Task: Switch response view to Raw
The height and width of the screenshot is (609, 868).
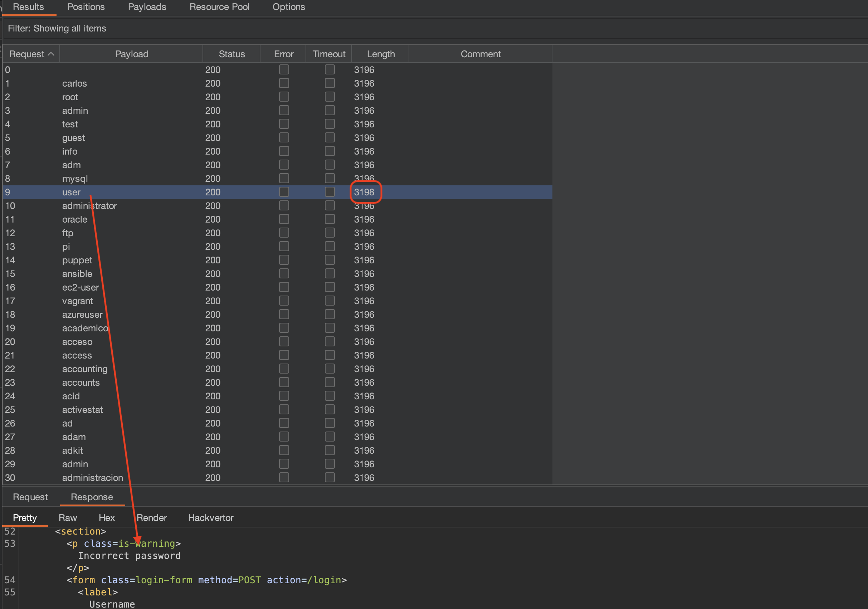Action: point(68,517)
